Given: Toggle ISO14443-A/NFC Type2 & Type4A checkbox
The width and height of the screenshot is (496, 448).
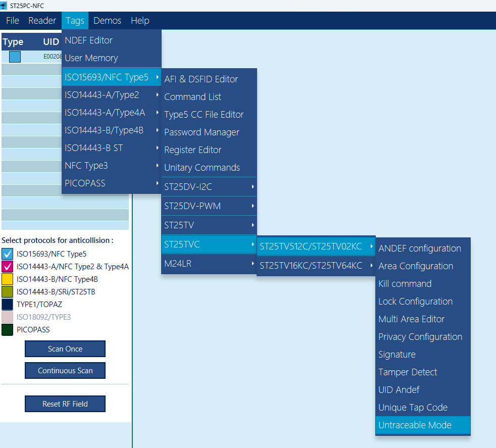Looking at the screenshot, I should pos(7,266).
